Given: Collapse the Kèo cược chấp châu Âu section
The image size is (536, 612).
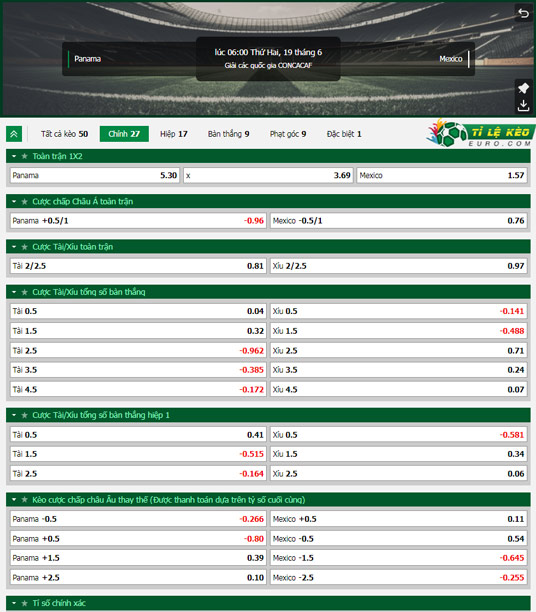Looking at the screenshot, I should click(14, 500).
